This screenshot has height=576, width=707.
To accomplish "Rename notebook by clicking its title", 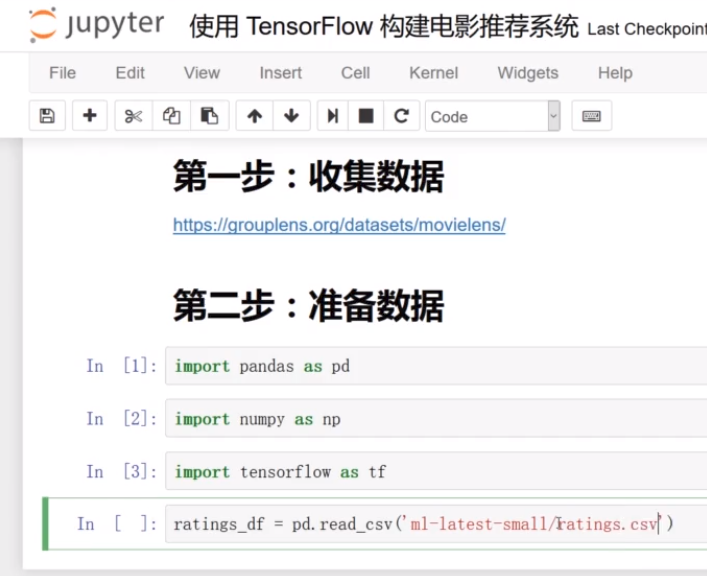I will pyautogui.click(x=384, y=27).
